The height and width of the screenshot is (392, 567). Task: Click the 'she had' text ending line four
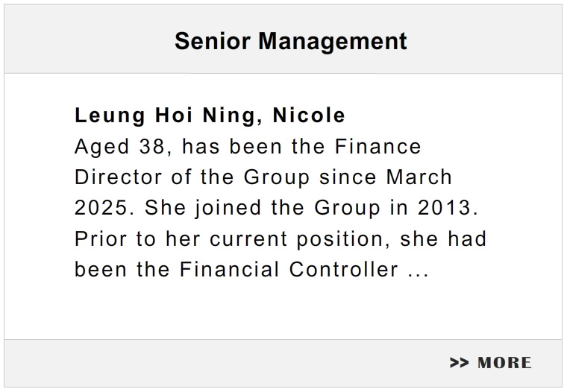[443, 238]
